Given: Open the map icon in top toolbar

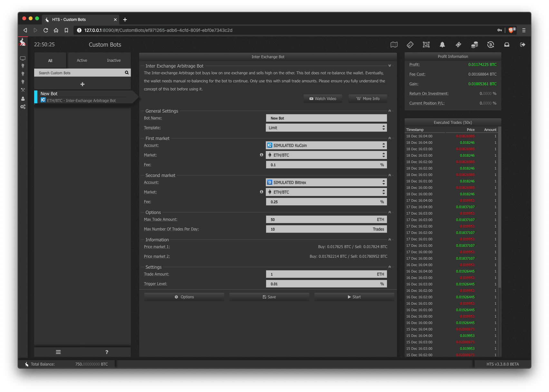Looking at the screenshot, I should click(x=394, y=45).
